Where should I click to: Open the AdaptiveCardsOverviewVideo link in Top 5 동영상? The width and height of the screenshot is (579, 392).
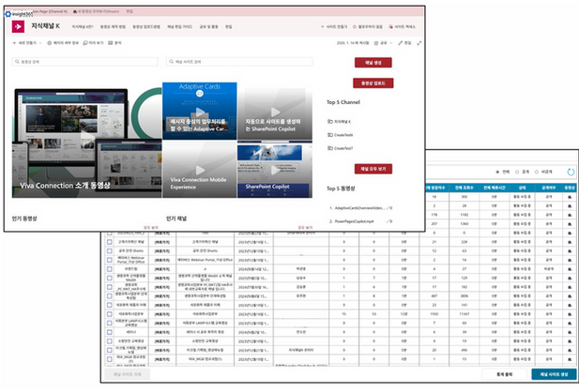[x=359, y=208]
